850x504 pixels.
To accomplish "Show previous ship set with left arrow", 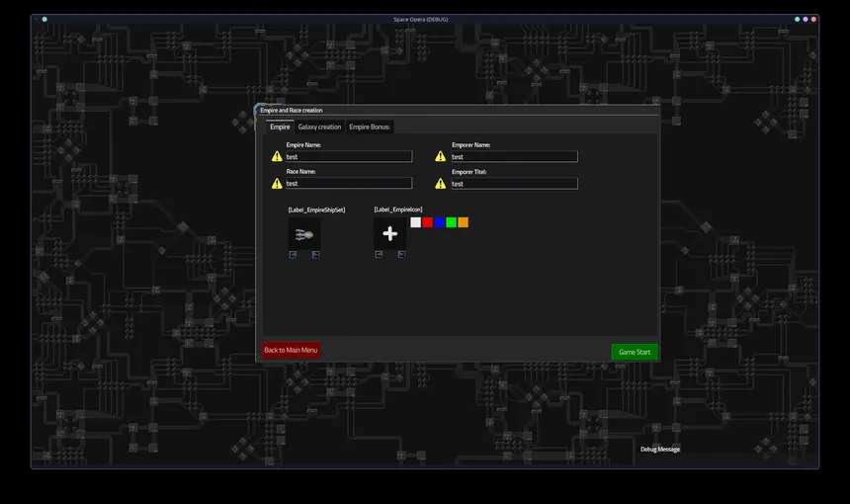I will click(x=293, y=255).
